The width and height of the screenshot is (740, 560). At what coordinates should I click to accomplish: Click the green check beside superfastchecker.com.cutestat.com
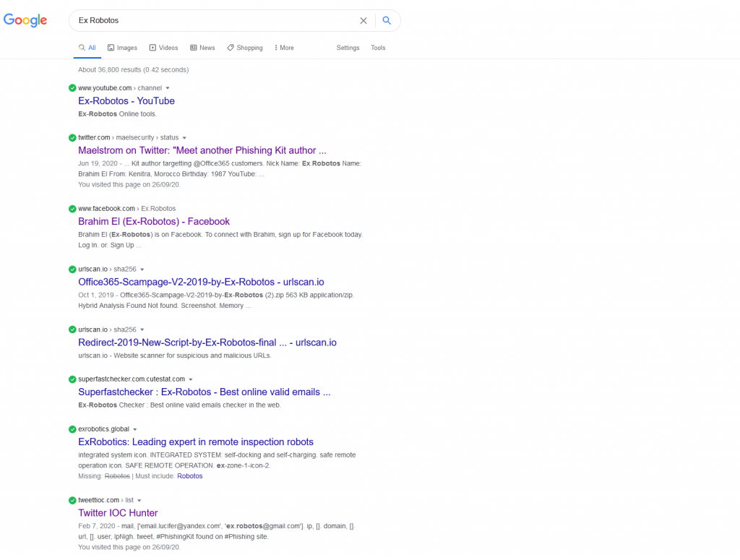pyautogui.click(x=72, y=379)
